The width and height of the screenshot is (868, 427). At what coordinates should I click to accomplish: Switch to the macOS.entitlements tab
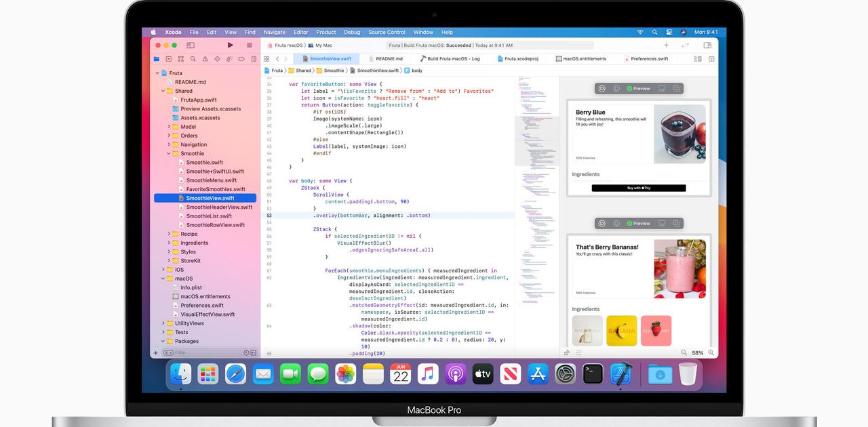[581, 59]
